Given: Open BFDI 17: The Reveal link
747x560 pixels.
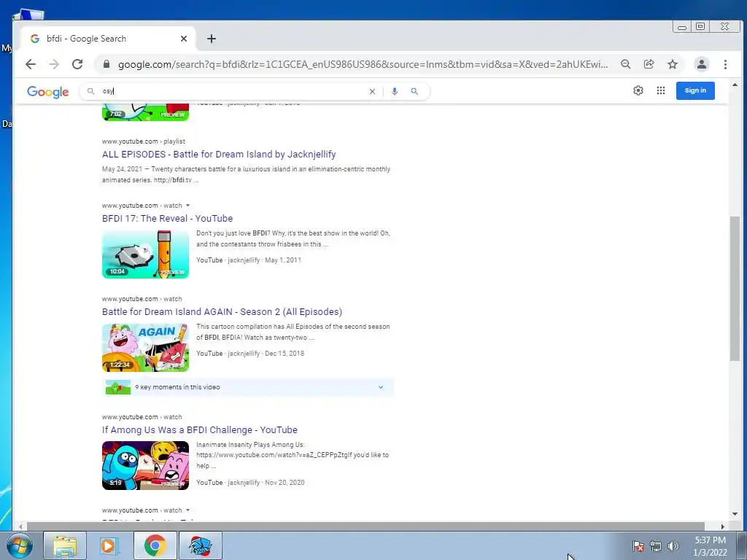Looking at the screenshot, I should [x=167, y=219].
